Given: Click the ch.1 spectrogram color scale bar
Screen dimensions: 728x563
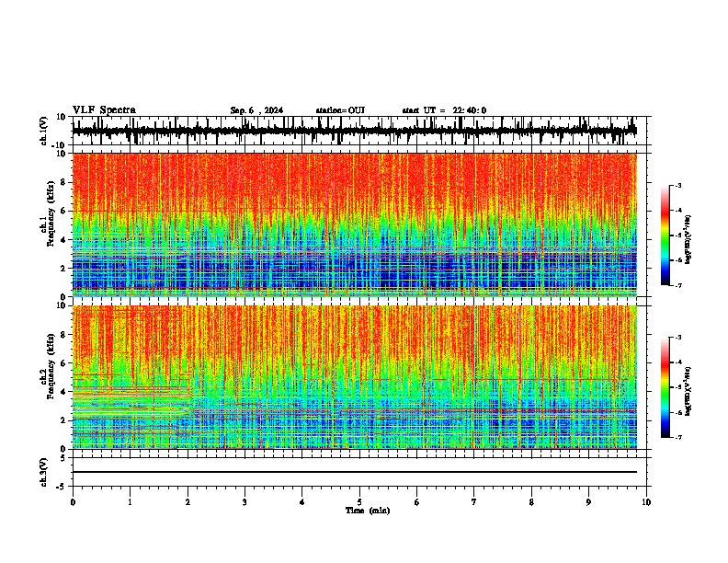Looking at the screenshot, I should click(665, 236).
